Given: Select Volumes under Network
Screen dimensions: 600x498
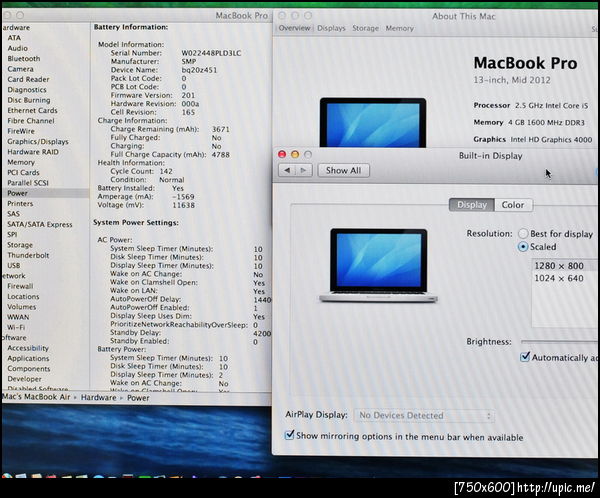Looking at the screenshot, I should tap(22, 307).
